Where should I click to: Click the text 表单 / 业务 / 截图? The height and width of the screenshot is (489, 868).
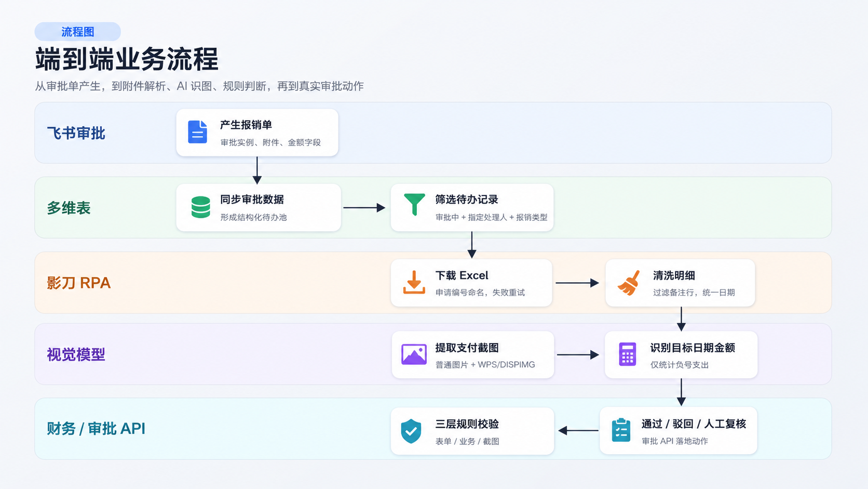coord(467,441)
